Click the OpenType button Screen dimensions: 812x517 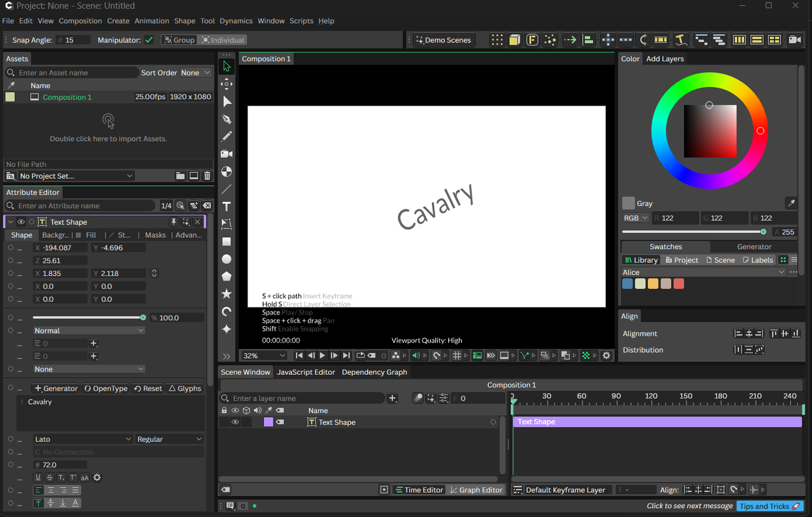pyautogui.click(x=106, y=389)
